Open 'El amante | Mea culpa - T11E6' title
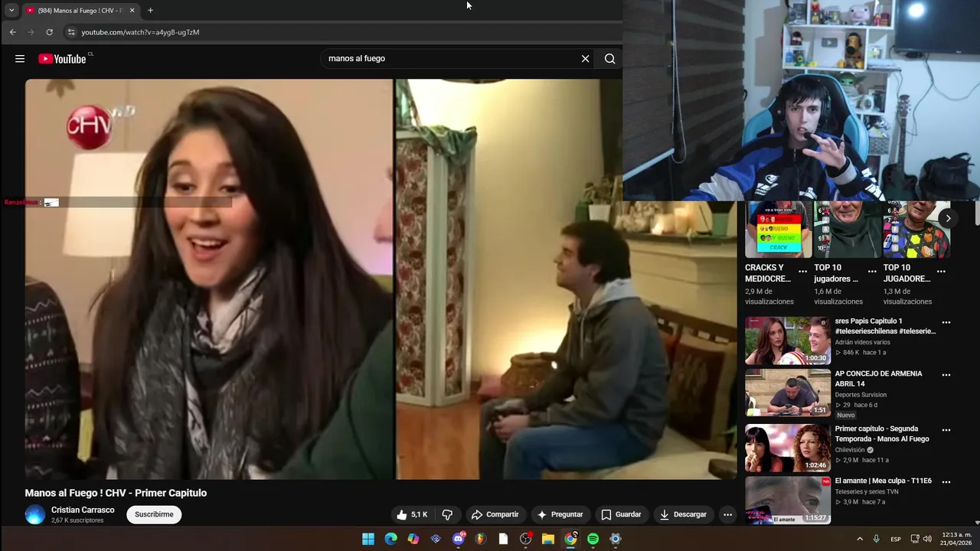The height and width of the screenshot is (551, 980). point(883,481)
